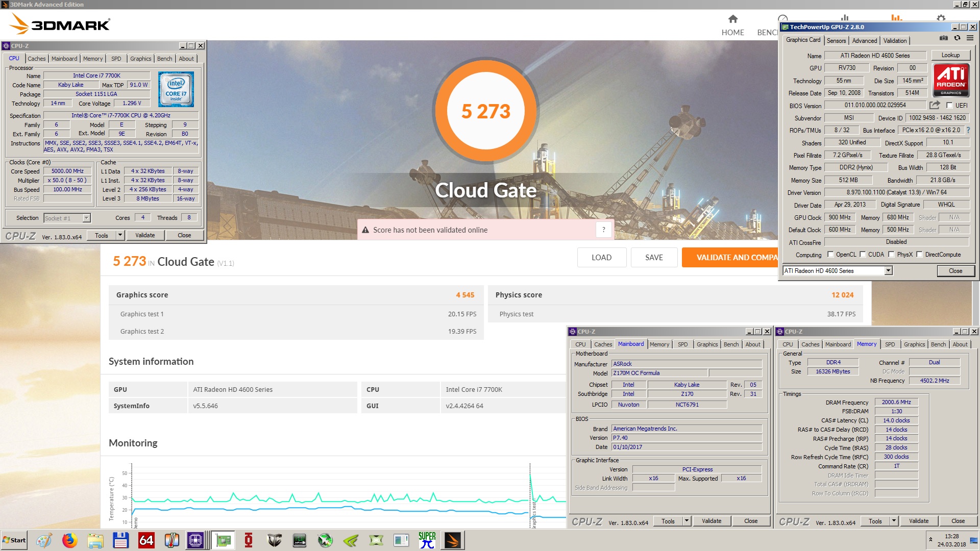
Task: Toggle the CUDA checkbox
Action: coord(863,255)
